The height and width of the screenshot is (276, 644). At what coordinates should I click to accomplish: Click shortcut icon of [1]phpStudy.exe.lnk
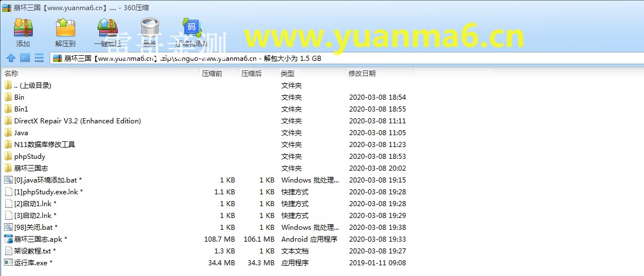coord(8,192)
